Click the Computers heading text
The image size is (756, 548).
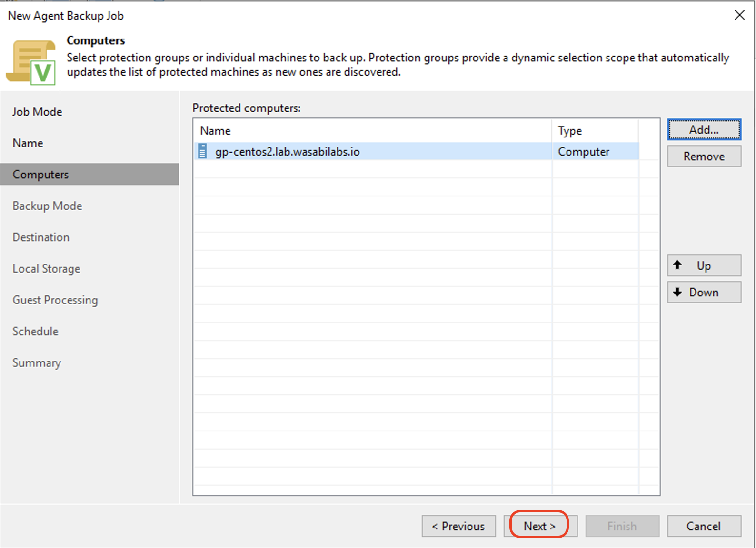pos(96,40)
